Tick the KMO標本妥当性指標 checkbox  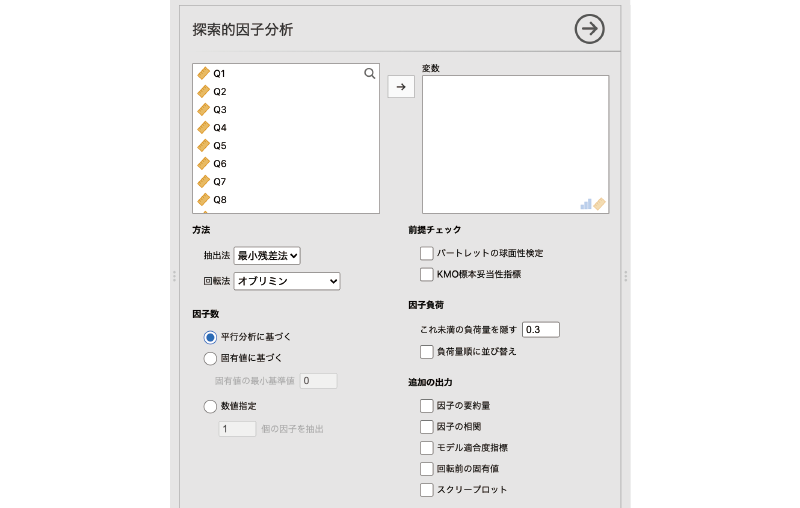click(x=427, y=274)
